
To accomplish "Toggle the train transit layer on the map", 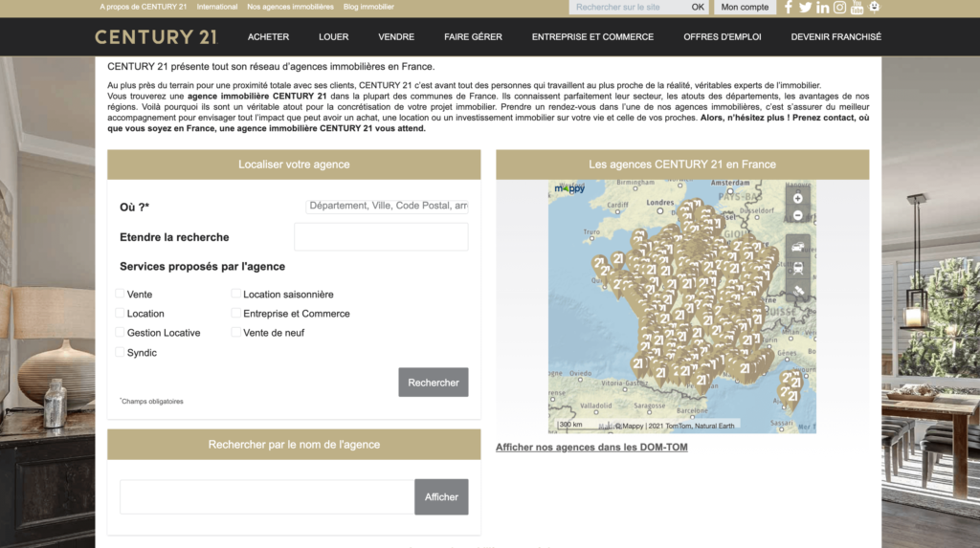I will click(x=797, y=269).
